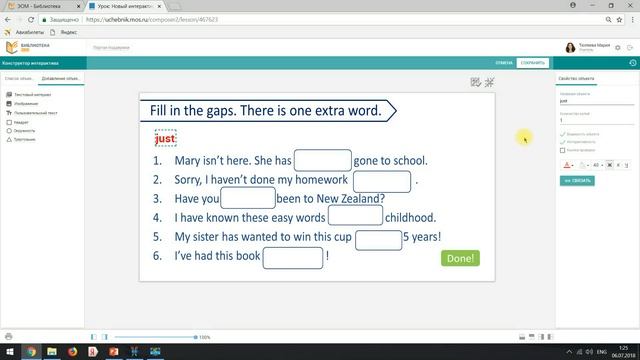Click the library logo in header
The image size is (640, 360).
(27, 47)
